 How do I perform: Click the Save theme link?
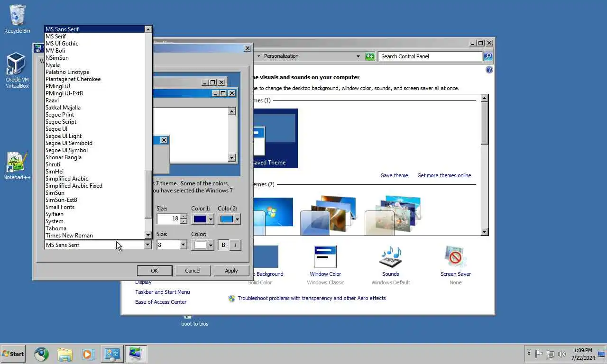click(x=394, y=175)
